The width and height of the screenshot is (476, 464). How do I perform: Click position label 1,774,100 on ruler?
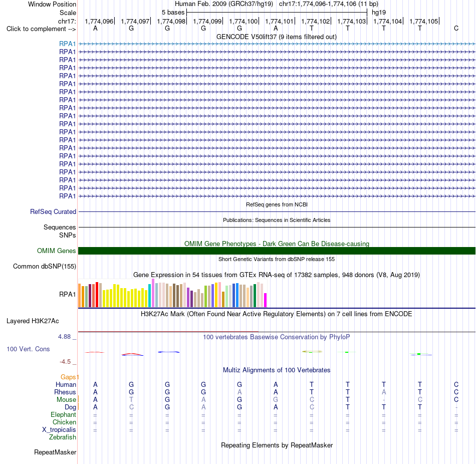click(x=243, y=21)
